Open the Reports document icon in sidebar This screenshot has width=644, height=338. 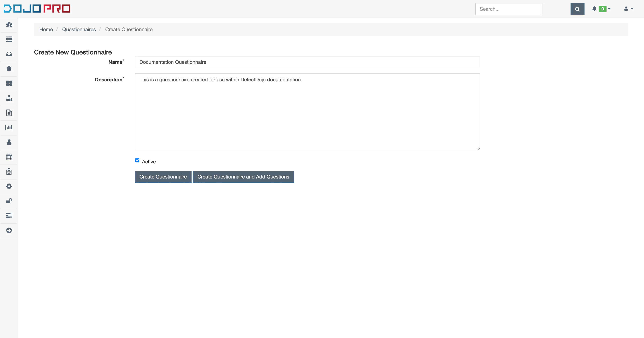[9, 113]
